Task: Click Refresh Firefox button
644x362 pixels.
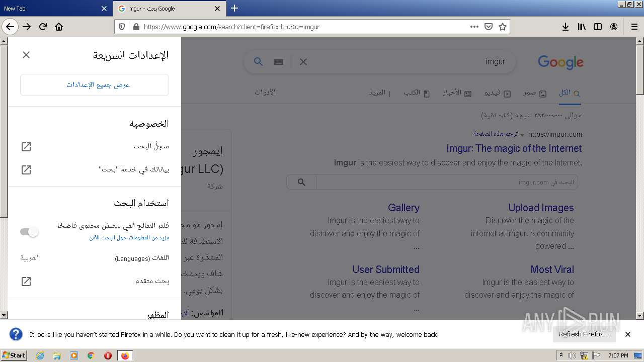Action: pos(584,334)
